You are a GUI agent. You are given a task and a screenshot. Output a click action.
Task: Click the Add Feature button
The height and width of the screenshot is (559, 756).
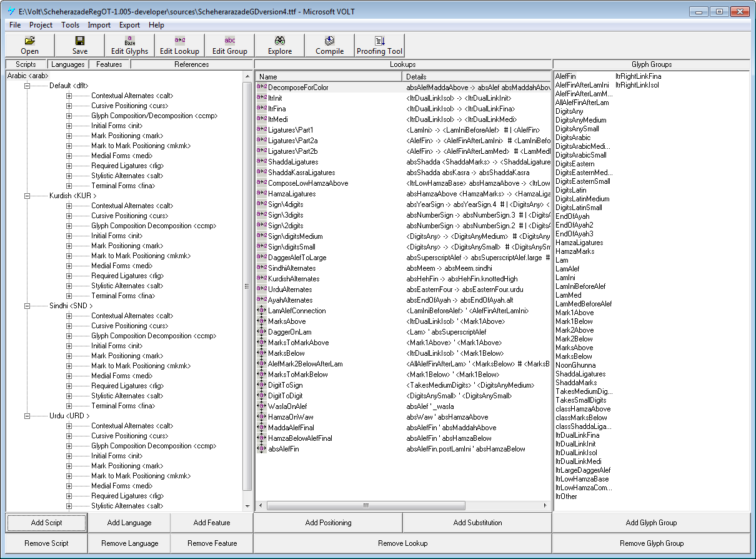click(x=212, y=523)
